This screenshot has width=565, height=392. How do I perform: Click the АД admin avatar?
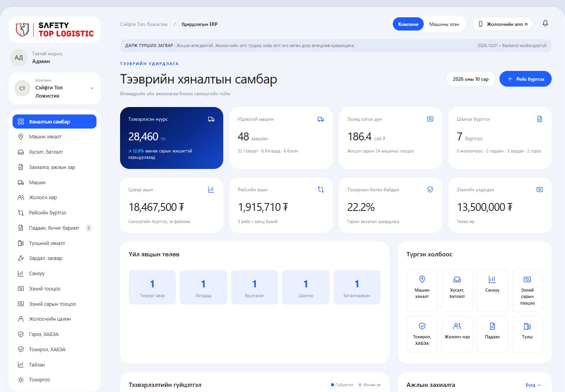tap(18, 58)
